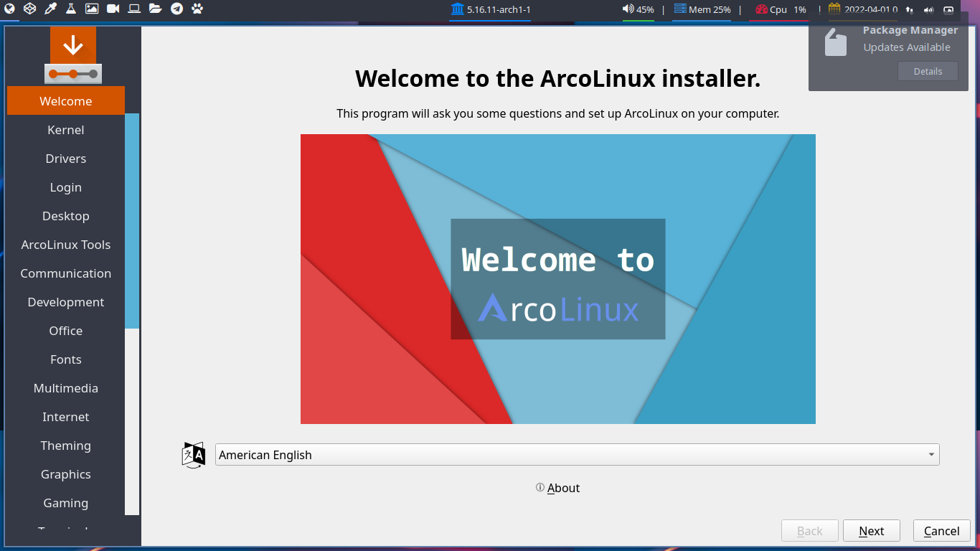The height and width of the screenshot is (551, 980).
Task: Click the paw print icon in top bar
Action: (x=197, y=9)
